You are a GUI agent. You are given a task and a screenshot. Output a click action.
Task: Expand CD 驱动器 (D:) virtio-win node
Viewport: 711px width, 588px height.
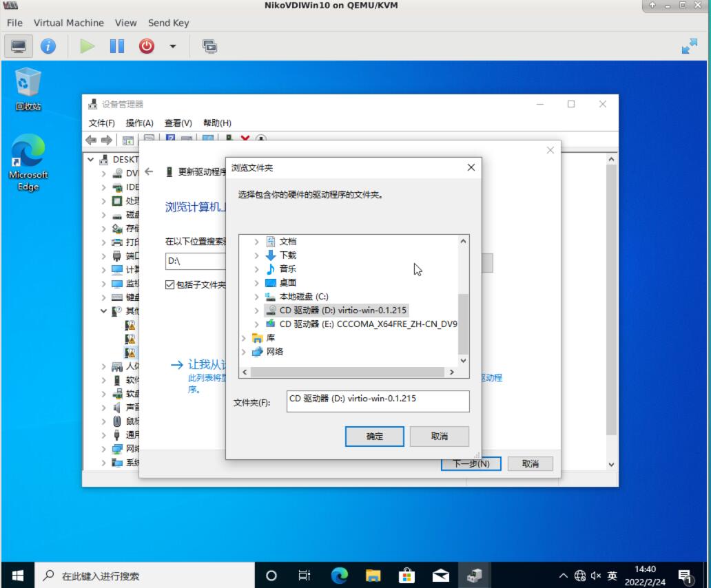tap(256, 311)
